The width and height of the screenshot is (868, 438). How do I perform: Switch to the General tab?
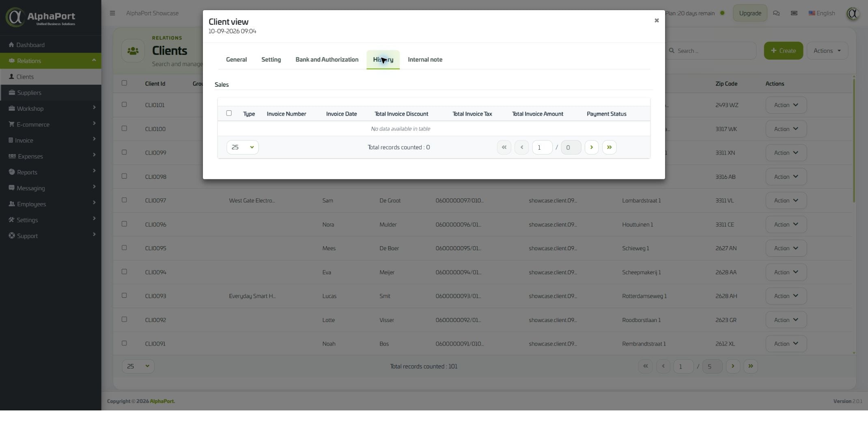click(236, 60)
